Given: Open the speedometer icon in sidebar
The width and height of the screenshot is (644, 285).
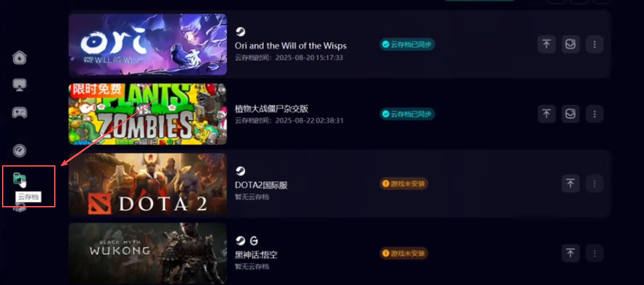Looking at the screenshot, I should [x=19, y=151].
